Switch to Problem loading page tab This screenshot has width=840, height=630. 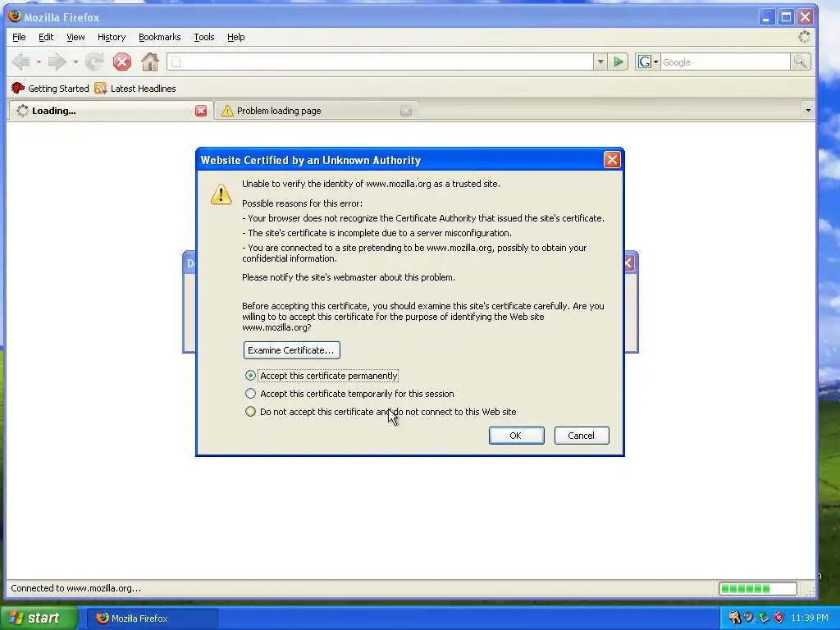coord(316,111)
